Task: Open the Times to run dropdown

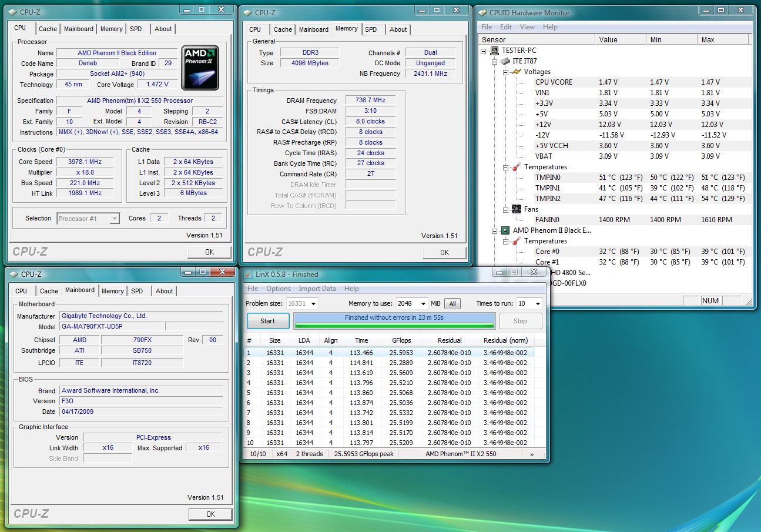Action: pyautogui.click(x=537, y=304)
